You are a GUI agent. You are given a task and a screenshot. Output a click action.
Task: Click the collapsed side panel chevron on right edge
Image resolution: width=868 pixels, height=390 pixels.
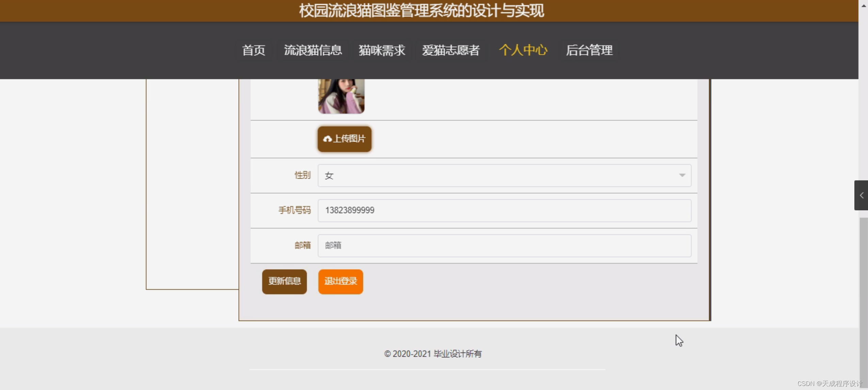click(x=862, y=195)
